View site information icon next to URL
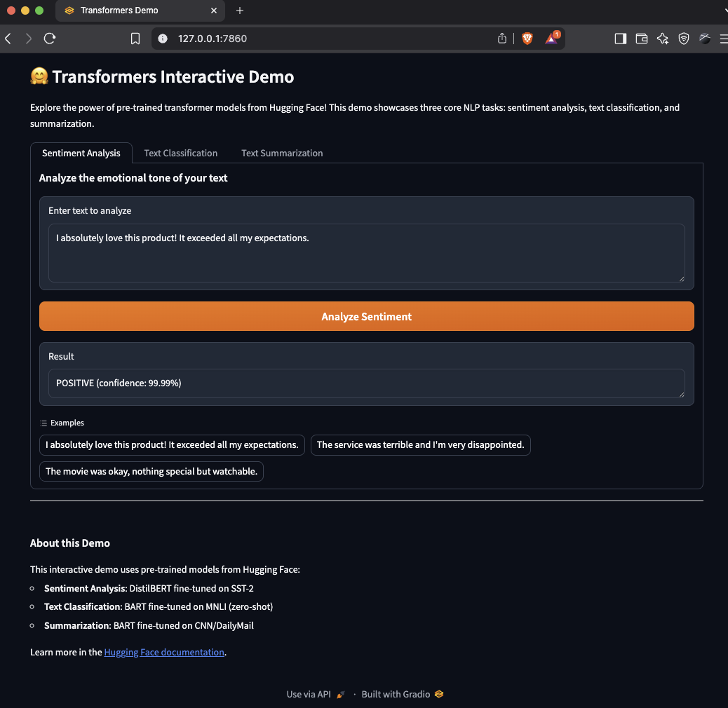Image resolution: width=728 pixels, height=708 pixels. pos(163,39)
